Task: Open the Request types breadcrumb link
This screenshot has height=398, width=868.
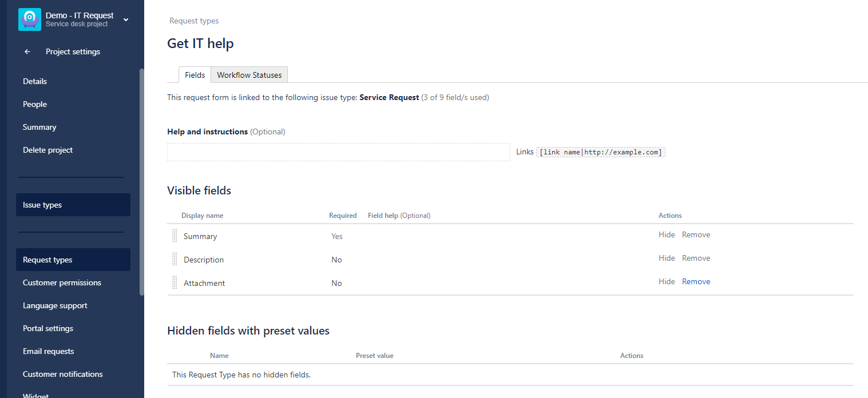Action: tap(194, 21)
